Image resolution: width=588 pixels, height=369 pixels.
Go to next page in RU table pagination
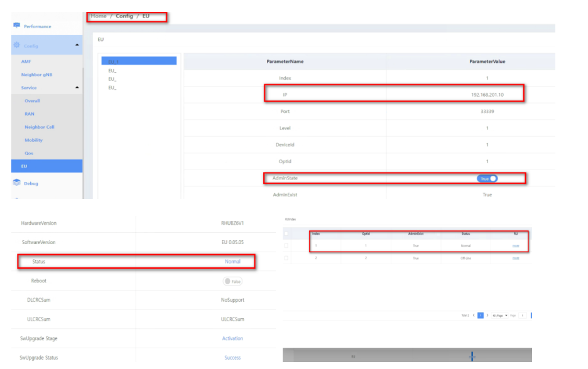[487, 315]
